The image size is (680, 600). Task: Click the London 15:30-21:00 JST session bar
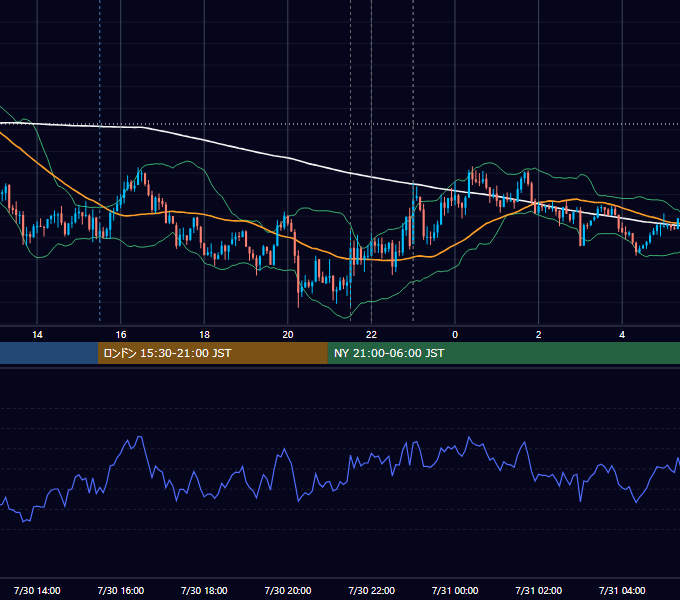pyautogui.click(x=212, y=353)
